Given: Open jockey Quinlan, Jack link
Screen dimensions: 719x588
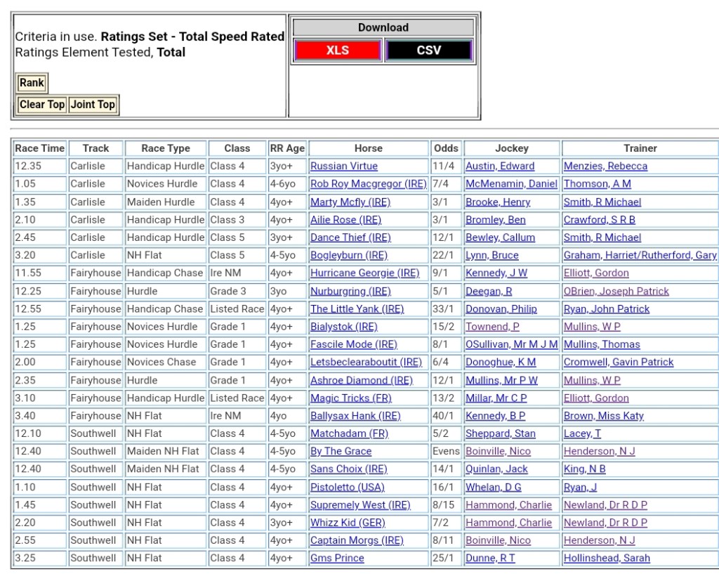Looking at the screenshot, I should [496, 469].
